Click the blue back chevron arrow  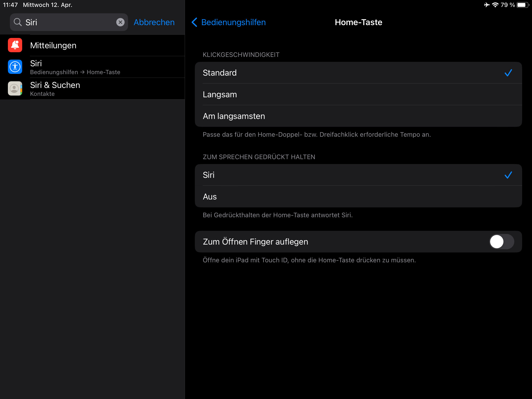point(194,22)
